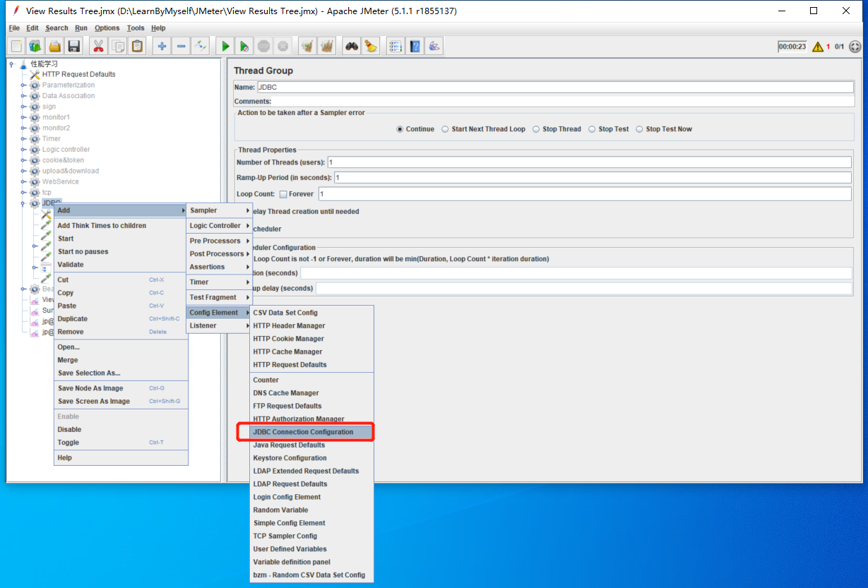Screen dimensions: 868x588
Task: Open the File menu in menu bar
Action: 14,28
